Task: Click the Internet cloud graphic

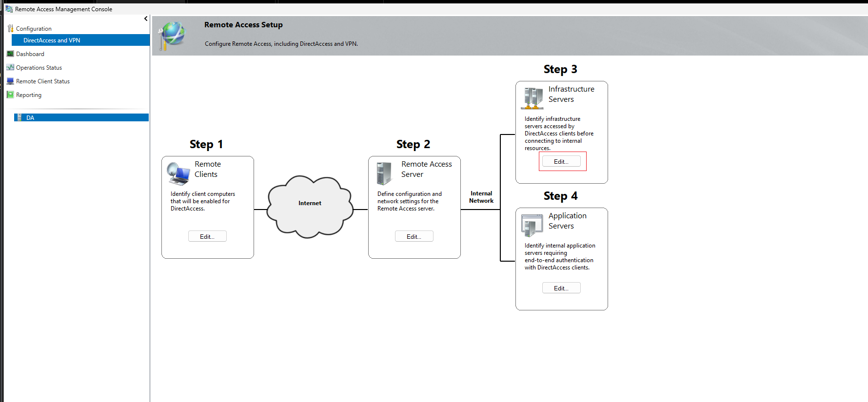Action: [310, 207]
